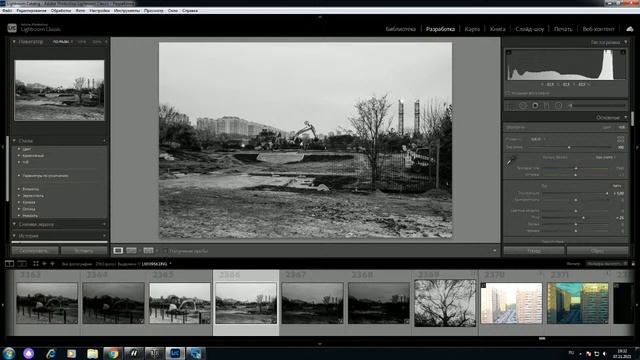Screen dimensions: 640x360
Task: Open main window display icon in filmstrip bar
Action: pos(9,264)
